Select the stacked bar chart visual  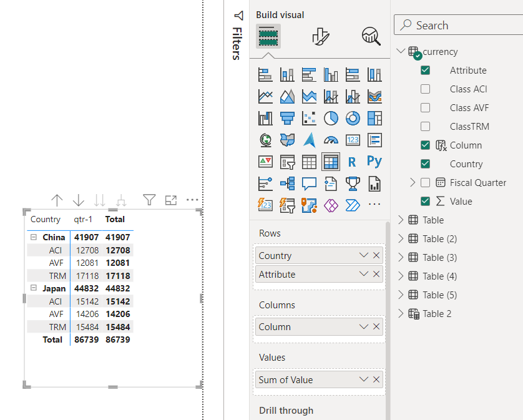pos(265,74)
